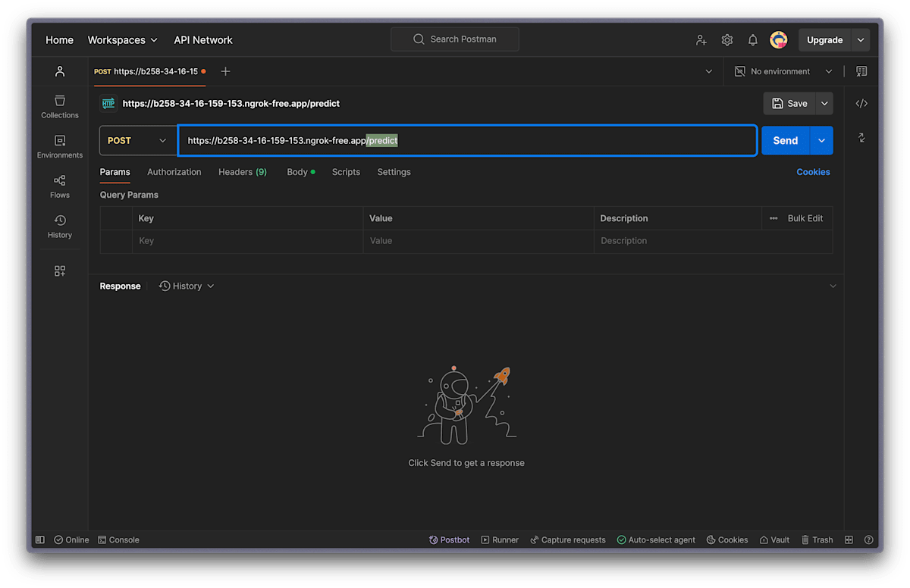Open the tab list chevron dropdown
Viewport: 910px width, 588px height.
coord(709,71)
